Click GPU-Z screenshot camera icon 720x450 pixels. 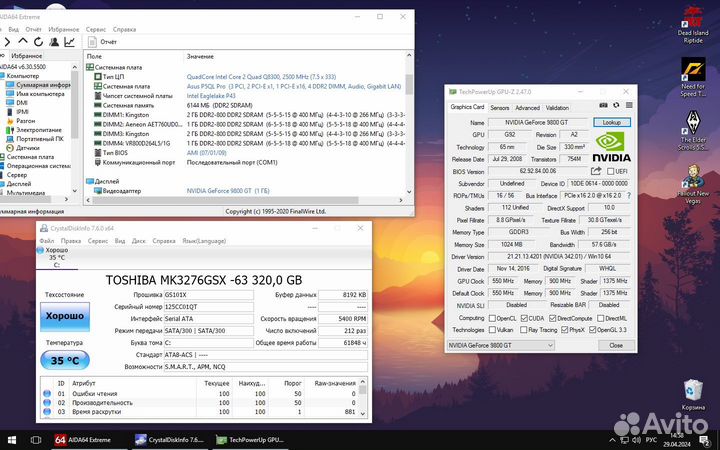603,105
